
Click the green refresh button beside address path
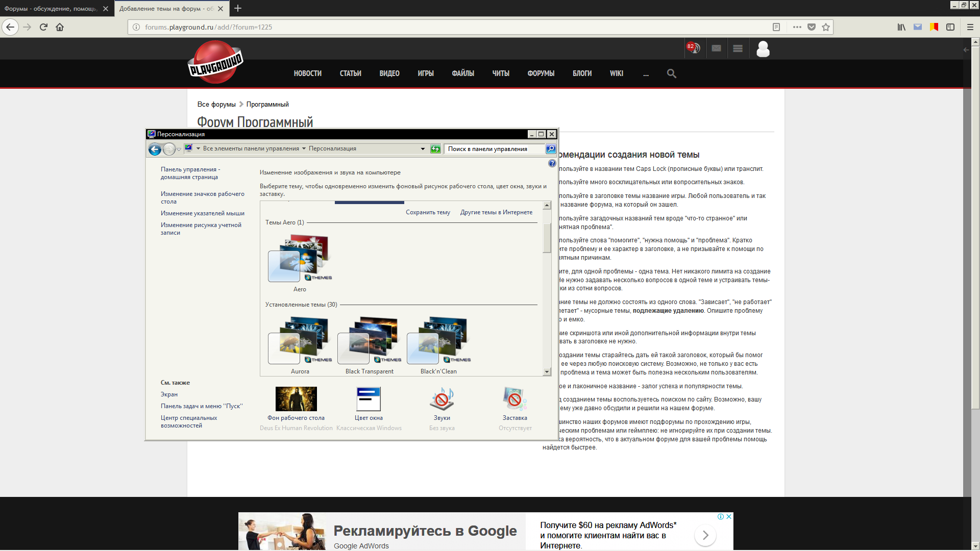[x=435, y=148]
